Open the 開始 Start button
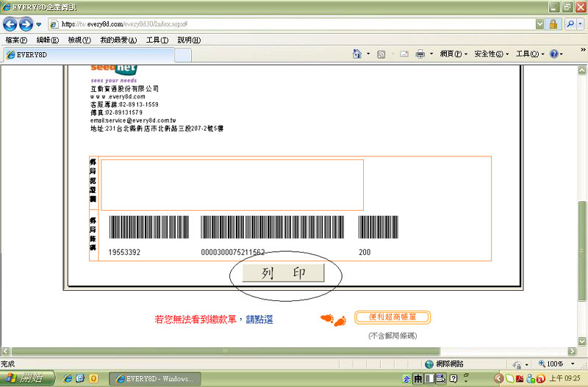Image resolution: width=588 pixels, height=387 pixels. (x=27, y=378)
